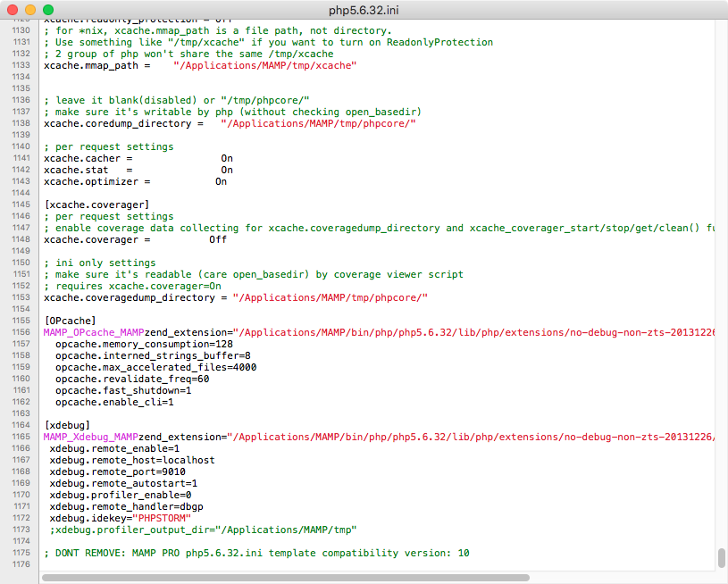Click line number 1165 in the gutter

point(21,437)
